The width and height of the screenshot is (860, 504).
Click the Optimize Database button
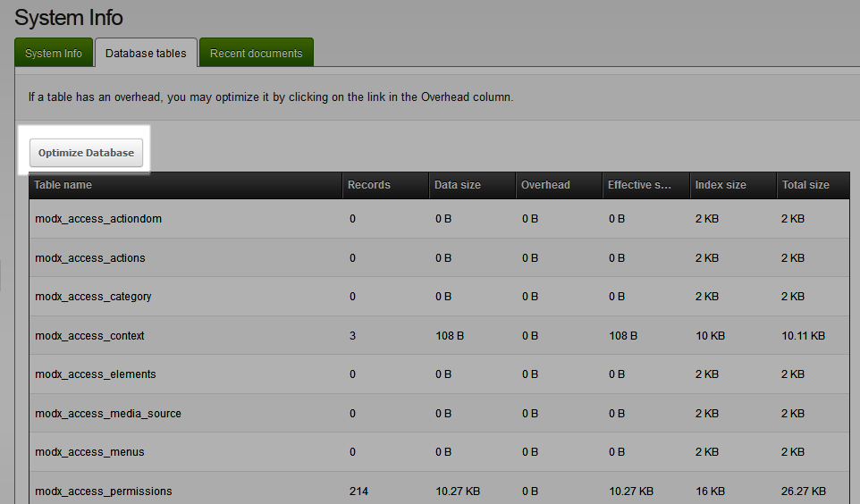(86, 153)
